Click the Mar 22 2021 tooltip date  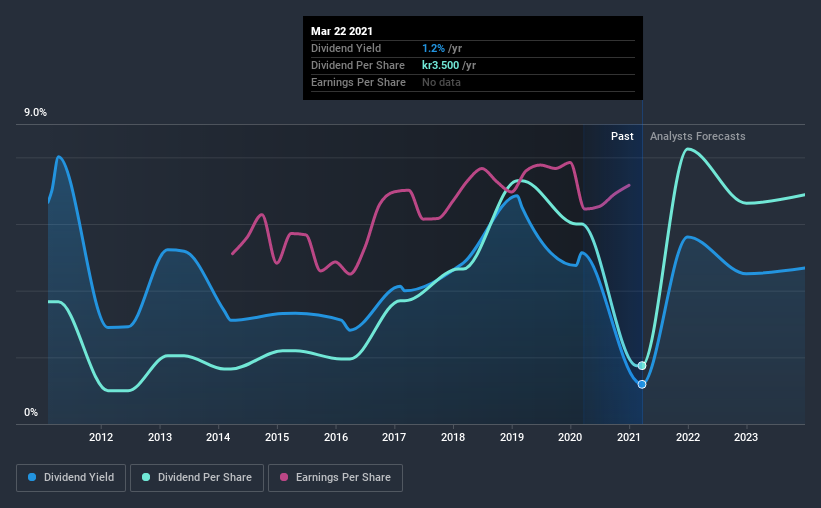click(342, 31)
